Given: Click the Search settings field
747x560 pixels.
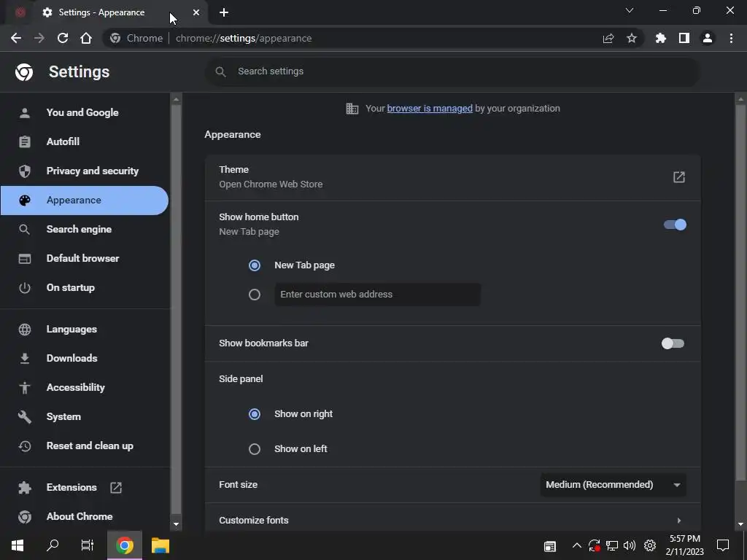Looking at the screenshot, I should (452, 71).
